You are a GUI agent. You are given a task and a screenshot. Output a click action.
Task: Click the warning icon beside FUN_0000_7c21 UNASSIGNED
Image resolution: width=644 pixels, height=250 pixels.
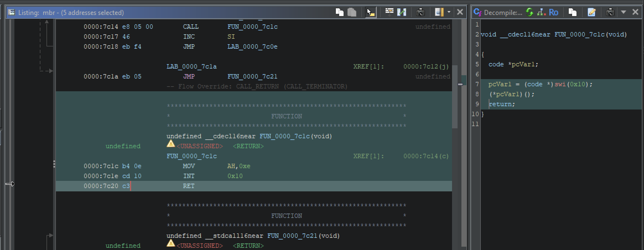(x=171, y=243)
